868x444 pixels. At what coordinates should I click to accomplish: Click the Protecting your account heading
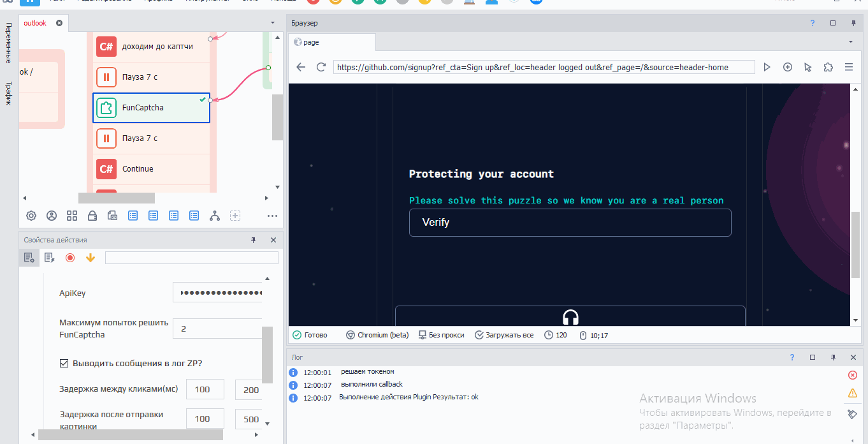pos(481,174)
